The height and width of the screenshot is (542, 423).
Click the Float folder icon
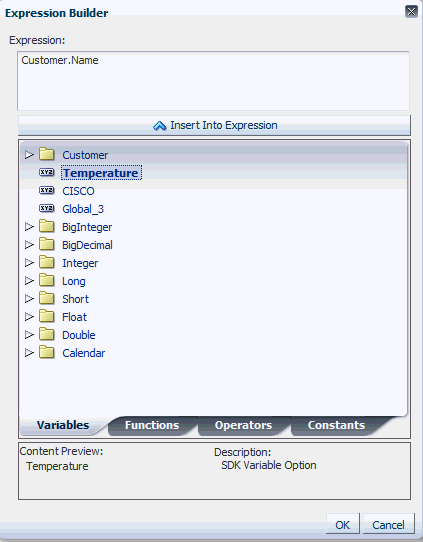(47, 316)
